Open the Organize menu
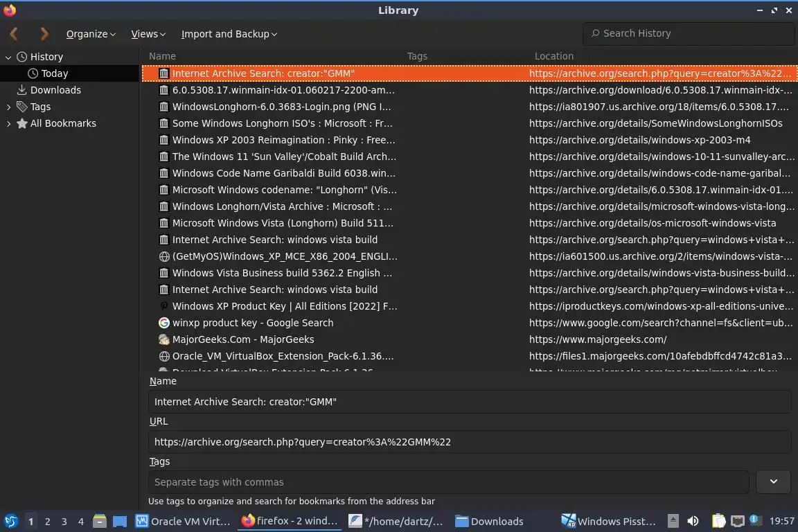Viewport: 798px width, 532px height. 91,34
